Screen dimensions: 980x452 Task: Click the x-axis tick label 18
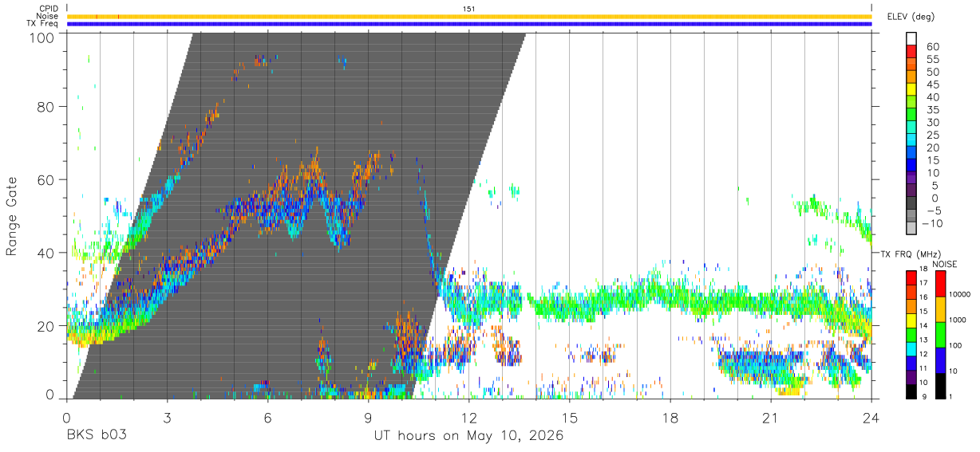(x=670, y=417)
